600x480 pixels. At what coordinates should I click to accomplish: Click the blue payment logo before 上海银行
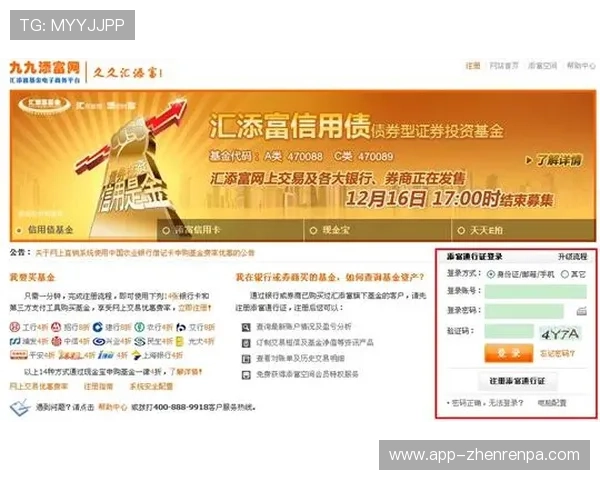click(x=106, y=355)
